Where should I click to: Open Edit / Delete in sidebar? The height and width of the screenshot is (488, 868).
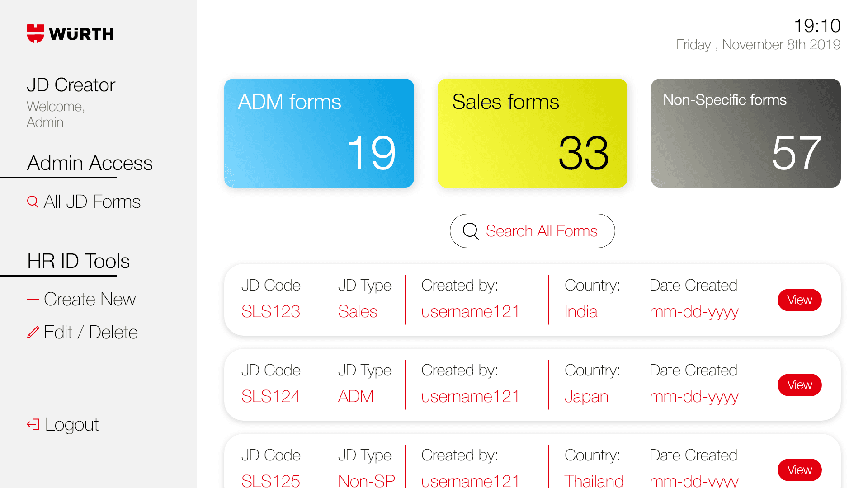[90, 333]
